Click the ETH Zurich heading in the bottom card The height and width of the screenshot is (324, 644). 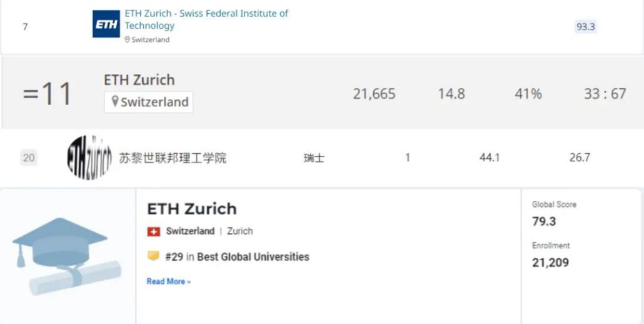191,208
